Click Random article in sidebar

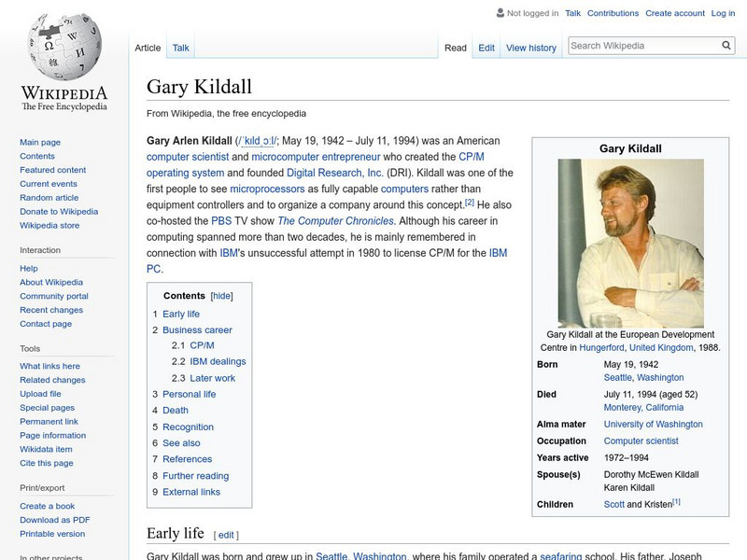tap(49, 197)
